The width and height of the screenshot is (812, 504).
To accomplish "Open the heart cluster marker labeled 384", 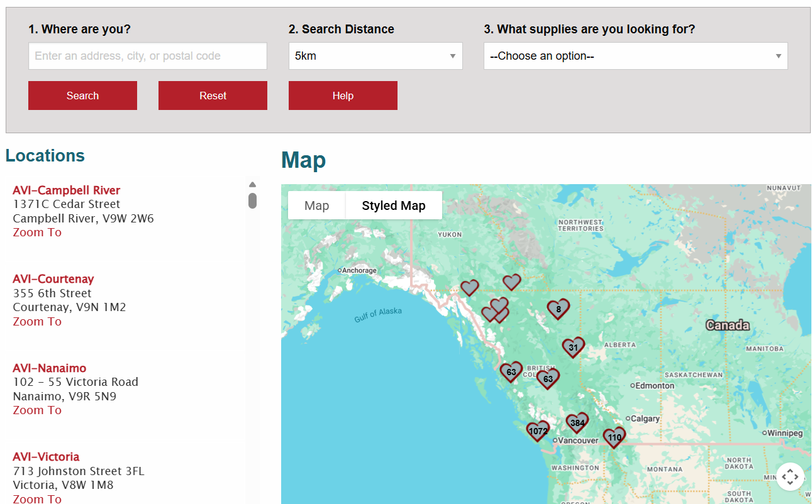I will coord(577,423).
